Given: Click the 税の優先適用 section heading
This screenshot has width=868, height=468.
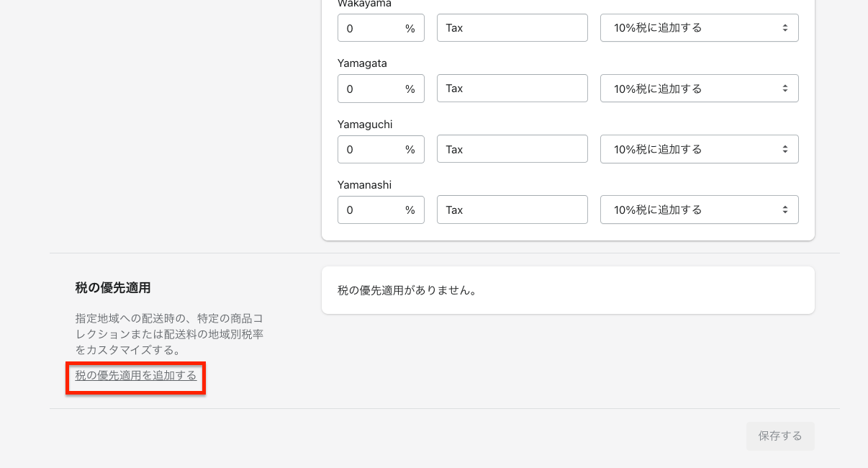Looking at the screenshot, I should (112, 287).
